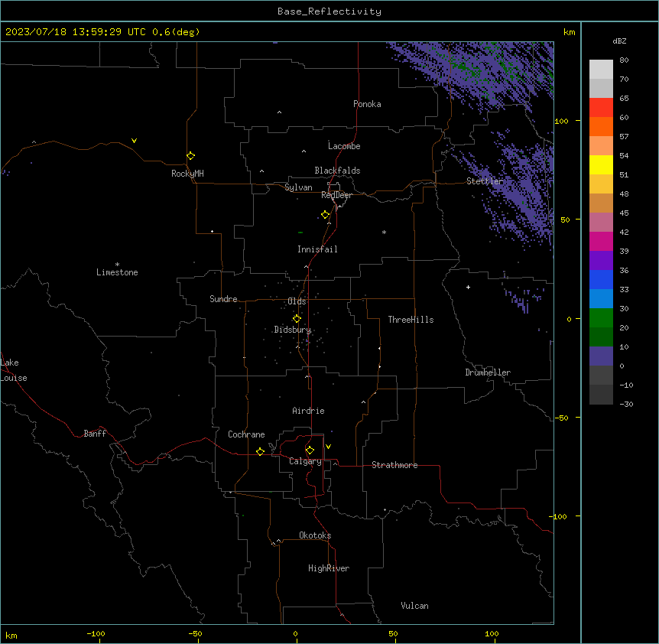
Task: Click the Airdrie label
Action: [308, 411]
